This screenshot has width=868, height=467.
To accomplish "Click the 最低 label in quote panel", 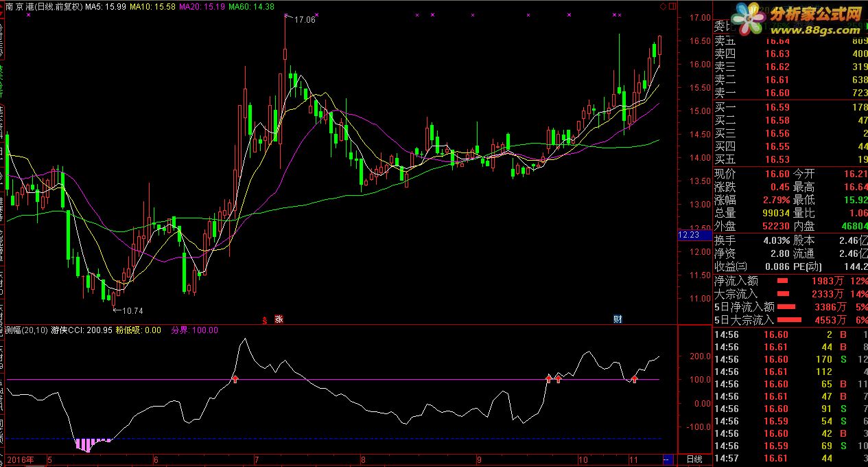I will (x=804, y=200).
